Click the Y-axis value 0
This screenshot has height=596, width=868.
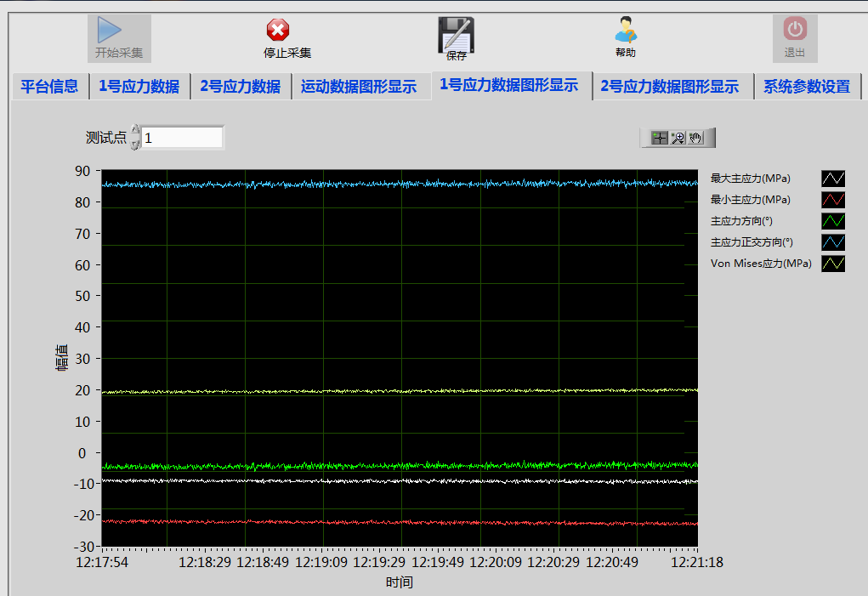82,453
